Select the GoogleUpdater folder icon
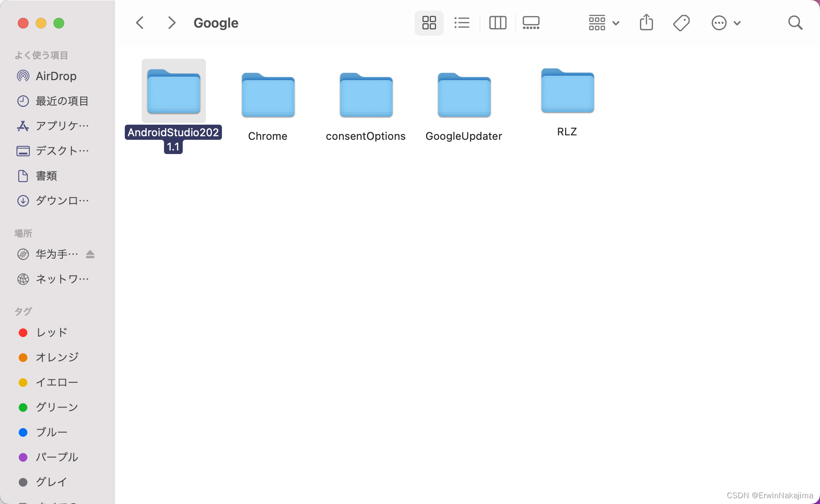This screenshot has height=504, width=820. pos(464,95)
